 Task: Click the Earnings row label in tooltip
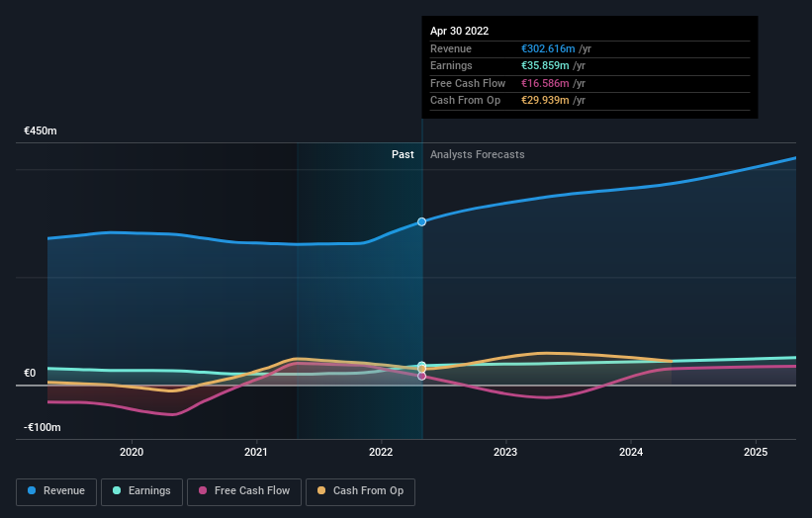[451, 65]
